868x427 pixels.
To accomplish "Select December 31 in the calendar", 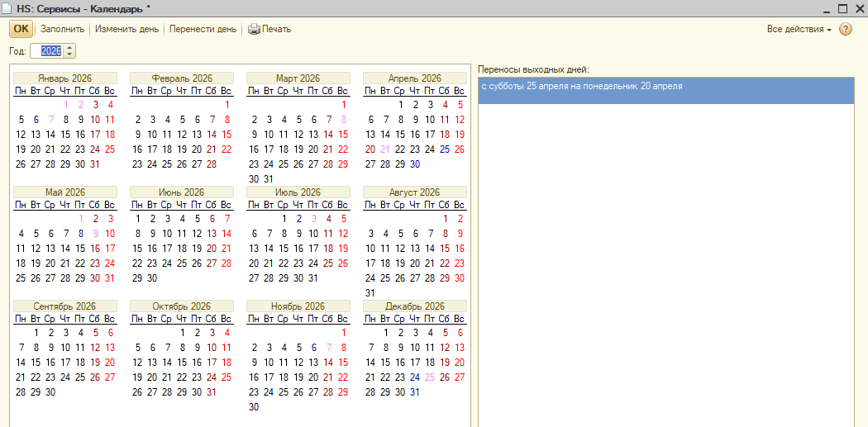I will pos(415,392).
